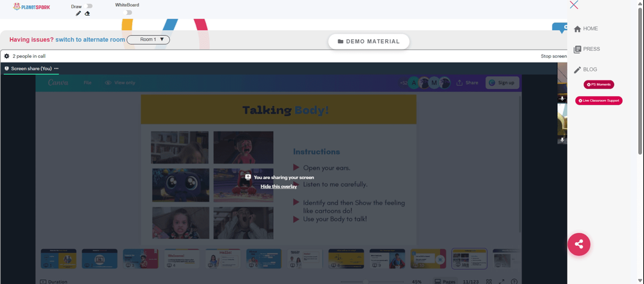
Task: Open BLOG from the side menu
Action: click(x=585, y=70)
